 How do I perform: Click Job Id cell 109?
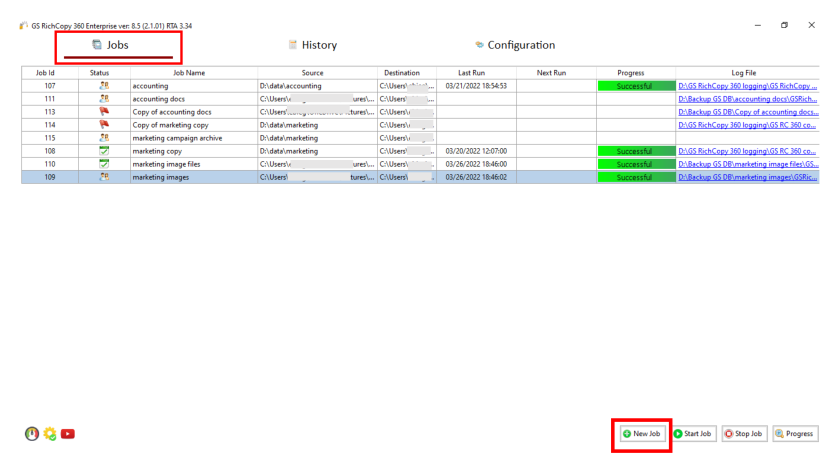tap(50, 177)
